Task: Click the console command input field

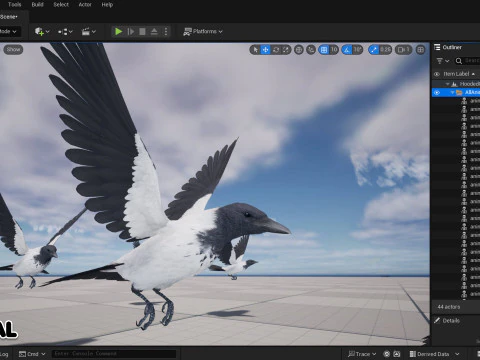Action: (x=114, y=354)
